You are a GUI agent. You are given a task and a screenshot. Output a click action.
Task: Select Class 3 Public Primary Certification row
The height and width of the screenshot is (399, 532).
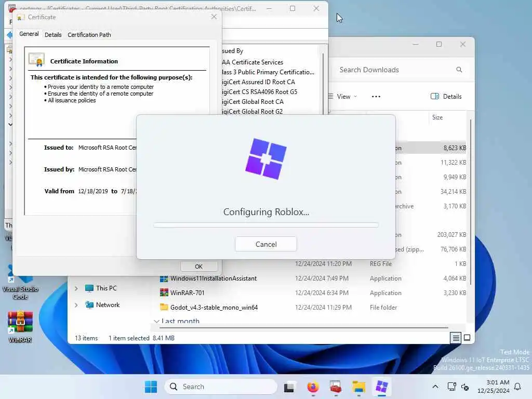[x=268, y=72]
